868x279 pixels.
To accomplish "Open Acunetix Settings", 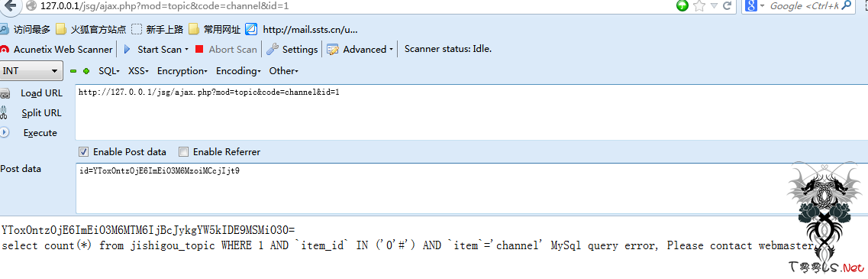I will [292, 50].
